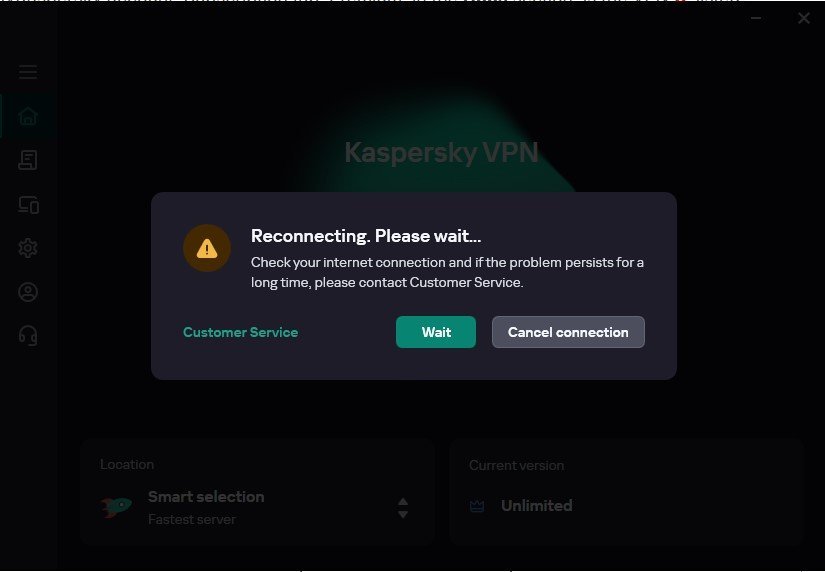Click the crown icon beside Unlimited

(477, 506)
